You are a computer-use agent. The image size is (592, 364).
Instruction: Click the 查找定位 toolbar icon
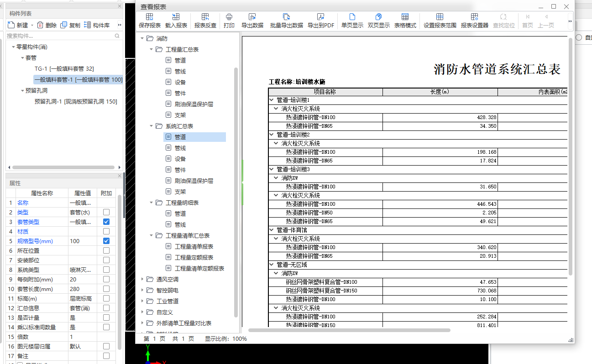504,21
